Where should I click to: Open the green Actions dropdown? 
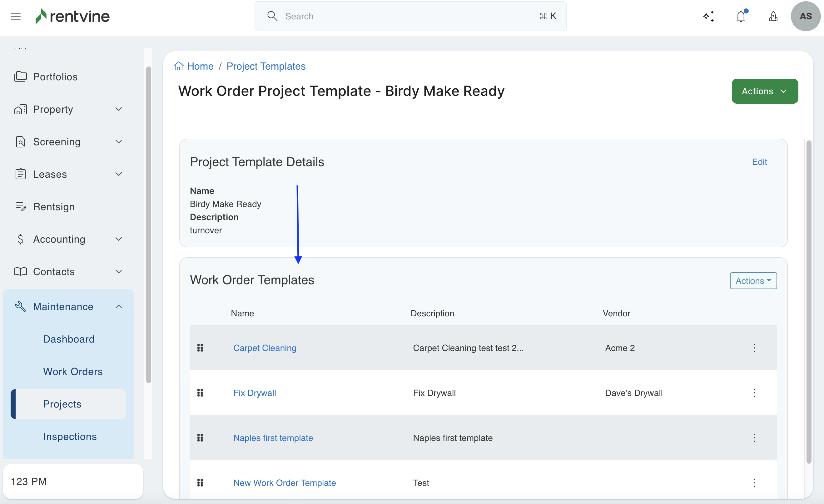coord(764,91)
